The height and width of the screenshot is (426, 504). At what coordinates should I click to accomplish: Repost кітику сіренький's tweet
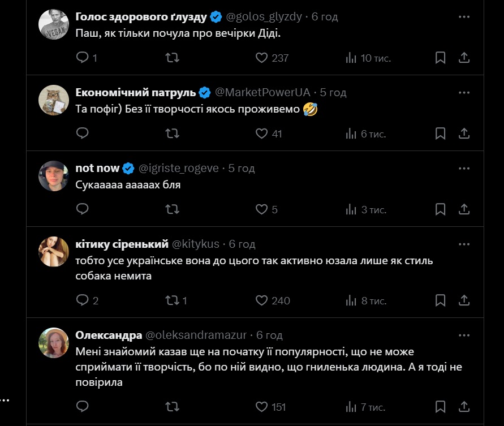(173, 300)
